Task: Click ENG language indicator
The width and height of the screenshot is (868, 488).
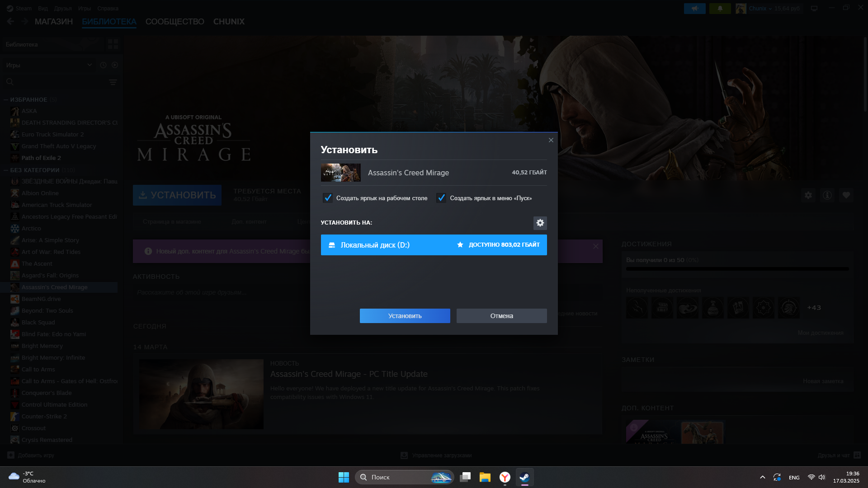Action: tap(794, 478)
